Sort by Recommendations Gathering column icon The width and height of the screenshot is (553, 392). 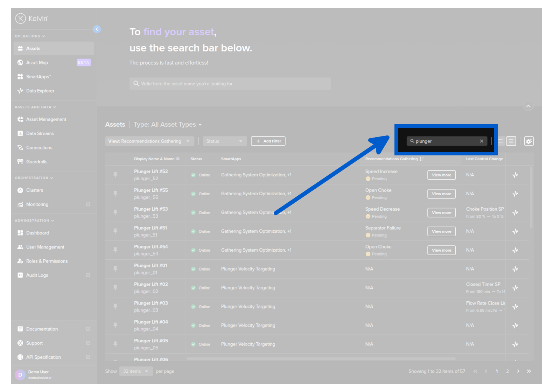(422, 159)
